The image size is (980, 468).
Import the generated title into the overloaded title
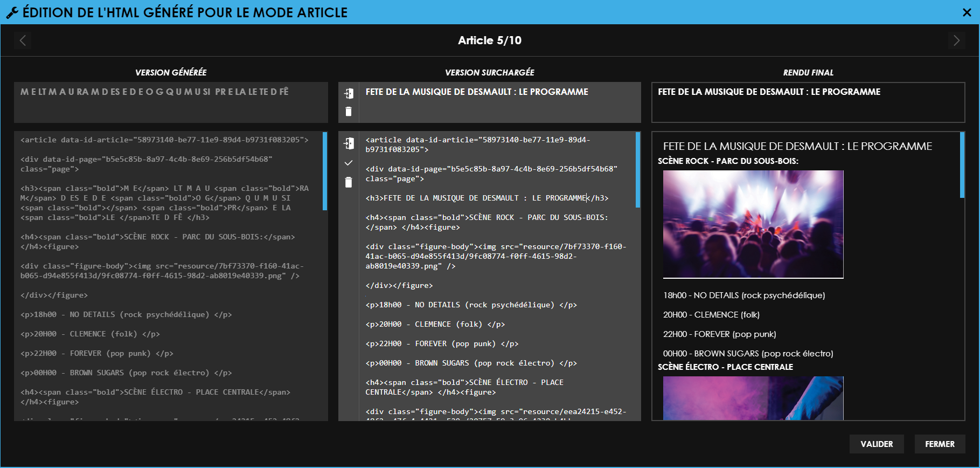pyautogui.click(x=349, y=93)
